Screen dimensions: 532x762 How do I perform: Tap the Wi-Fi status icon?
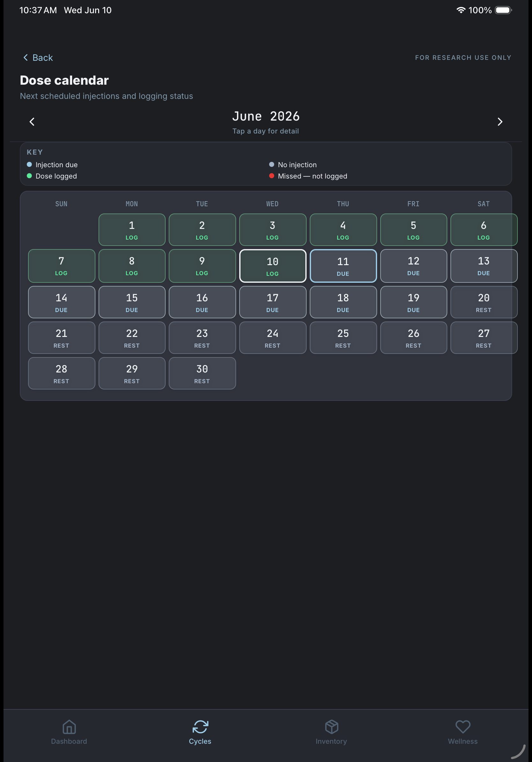click(461, 10)
